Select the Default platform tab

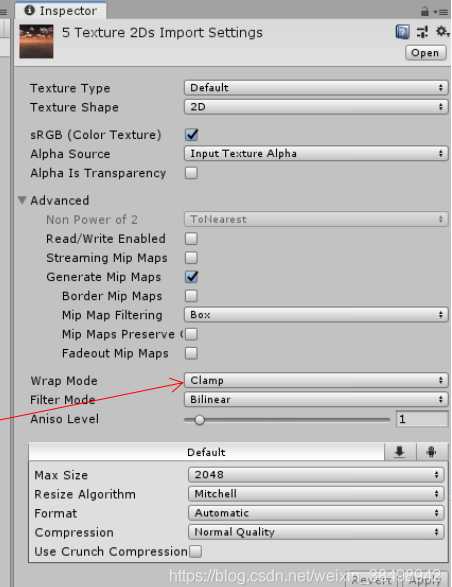pos(206,452)
